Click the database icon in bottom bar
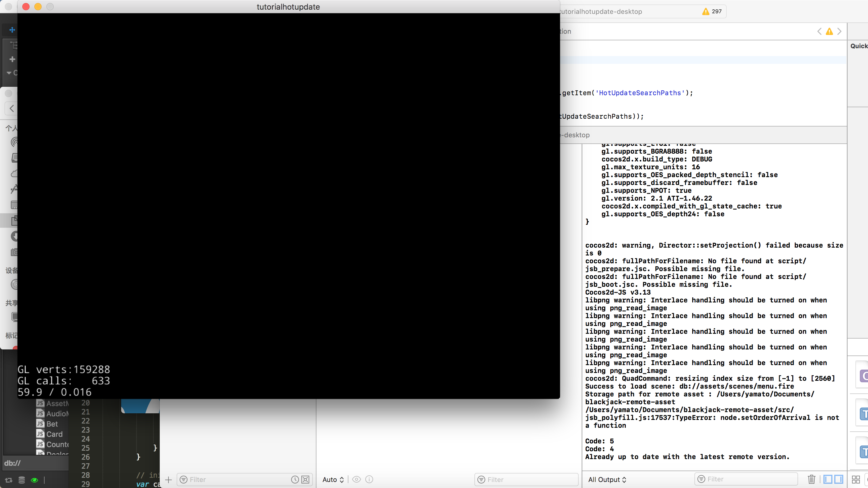Viewport: 868px width, 488px height. (x=22, y=480)
